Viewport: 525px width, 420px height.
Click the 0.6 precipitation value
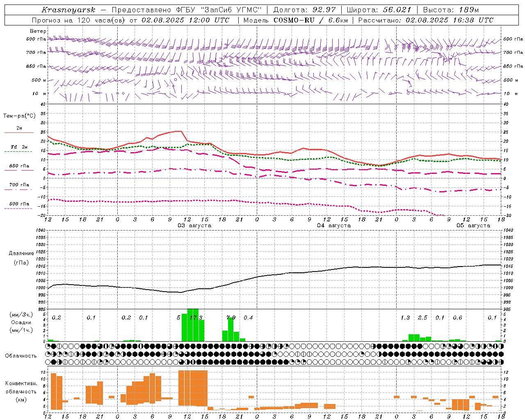click(457, 317)
